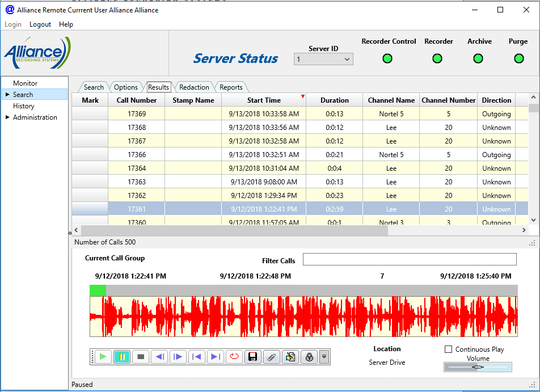Click the Recorder green status indicator
540x392 pixels.
pyautogui.click(x=437, y=58)
